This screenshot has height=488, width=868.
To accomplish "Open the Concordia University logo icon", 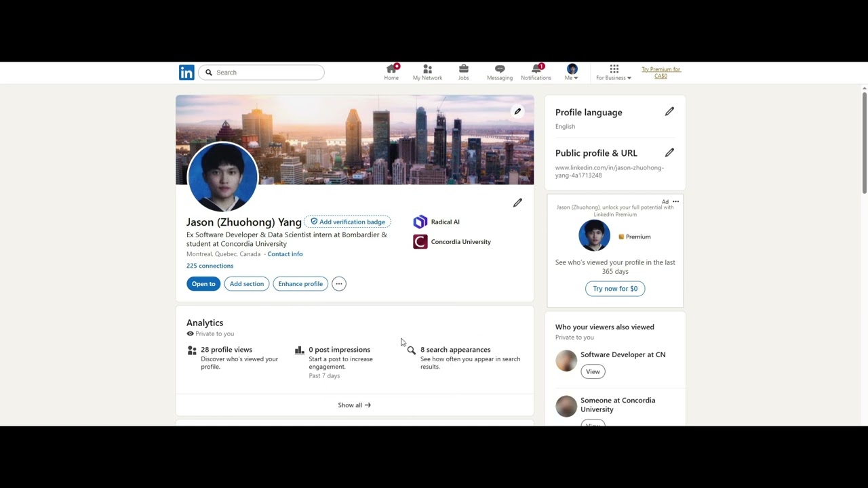I will [x=420, y=242].
